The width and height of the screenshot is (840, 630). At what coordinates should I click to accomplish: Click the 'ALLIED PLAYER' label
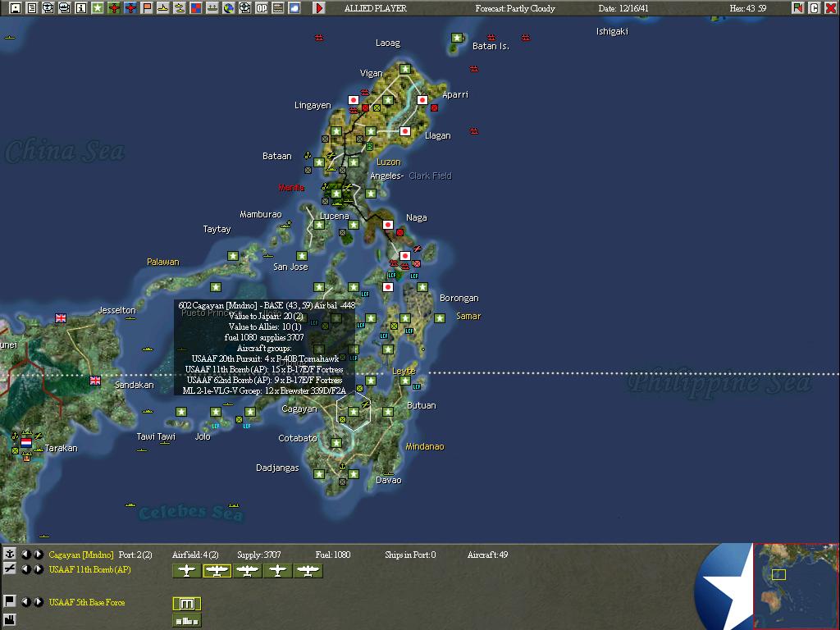[x=375, y=8]
